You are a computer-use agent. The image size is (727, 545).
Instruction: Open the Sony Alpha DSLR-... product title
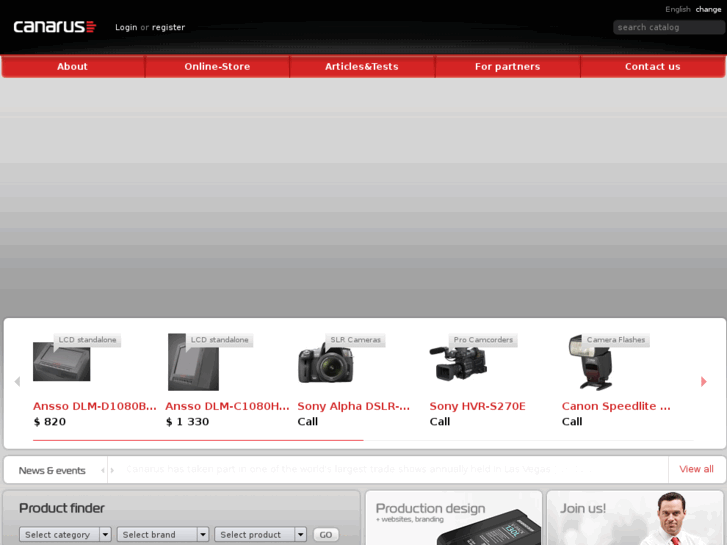click(x=354, y=406)
